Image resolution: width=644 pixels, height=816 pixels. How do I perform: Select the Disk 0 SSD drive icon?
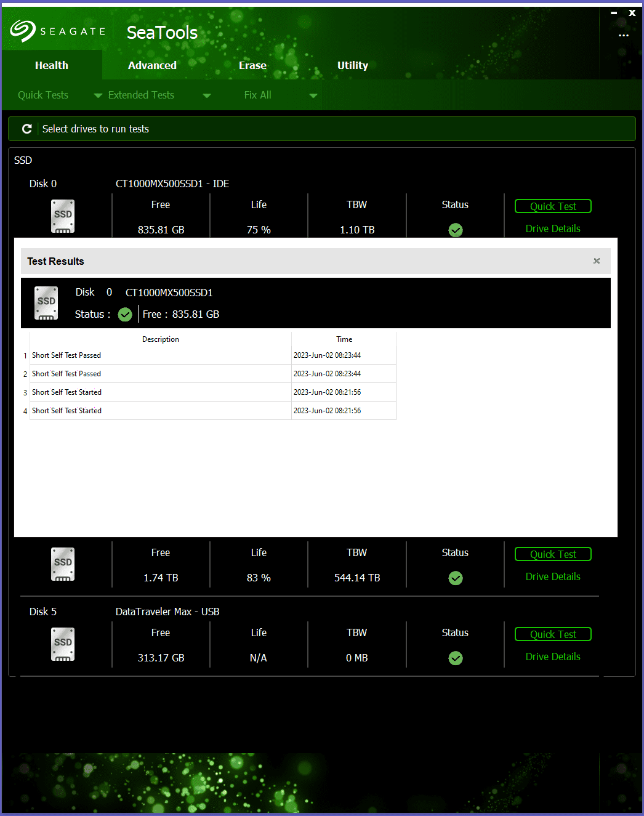[x=63, y=216]
